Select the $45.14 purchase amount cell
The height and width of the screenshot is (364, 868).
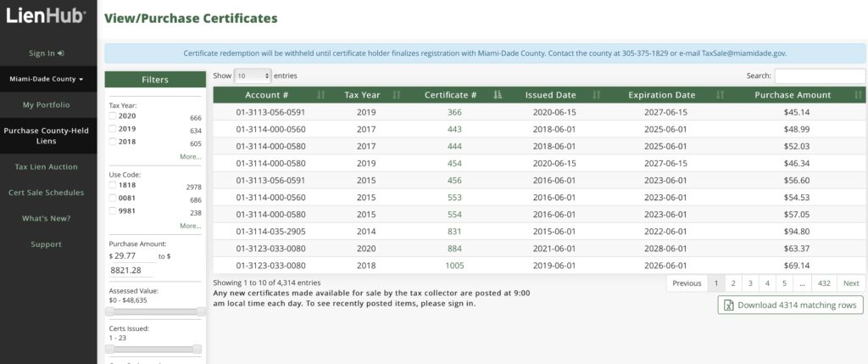point(796,112)
